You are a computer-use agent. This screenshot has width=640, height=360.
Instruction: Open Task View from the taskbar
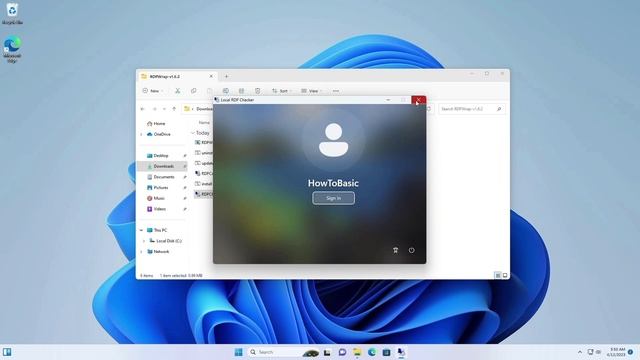click(x=327, y=352)
